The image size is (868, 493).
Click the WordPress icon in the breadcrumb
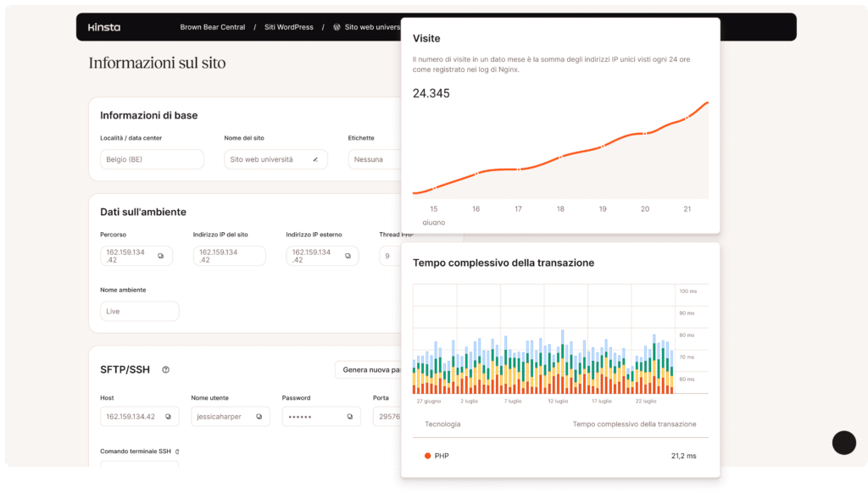336,26
